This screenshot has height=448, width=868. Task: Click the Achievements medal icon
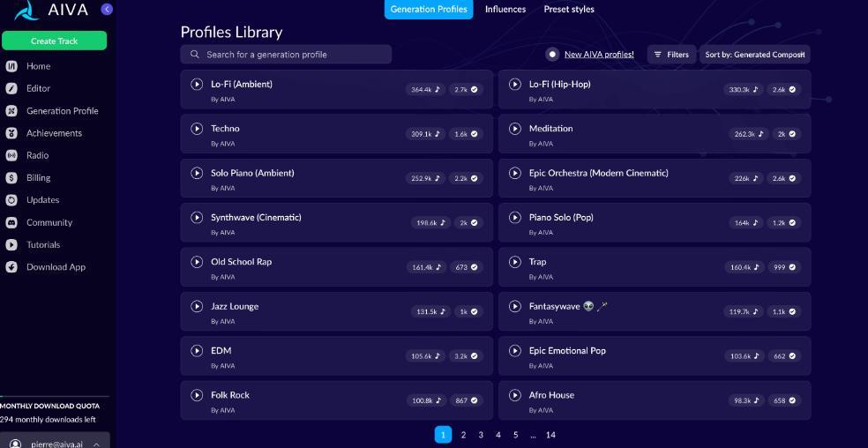11,133
